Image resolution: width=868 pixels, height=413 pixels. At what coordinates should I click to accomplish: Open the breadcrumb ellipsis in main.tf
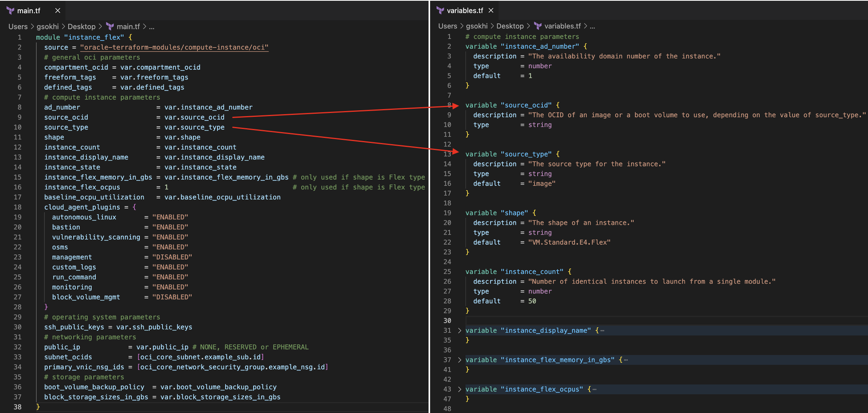pos(151,26)
